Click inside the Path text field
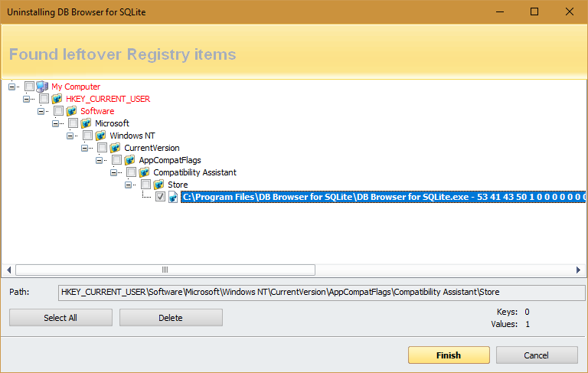 pyautogui.click(x=322, y=293)
